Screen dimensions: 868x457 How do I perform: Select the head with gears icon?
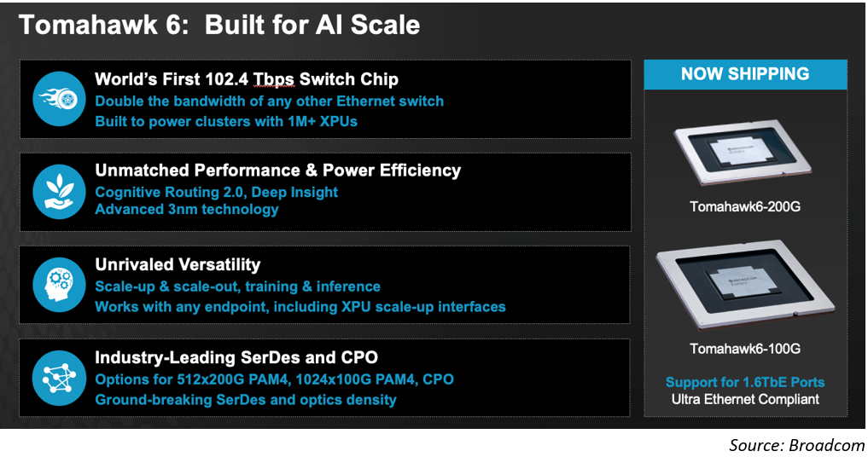click(58, 286)
